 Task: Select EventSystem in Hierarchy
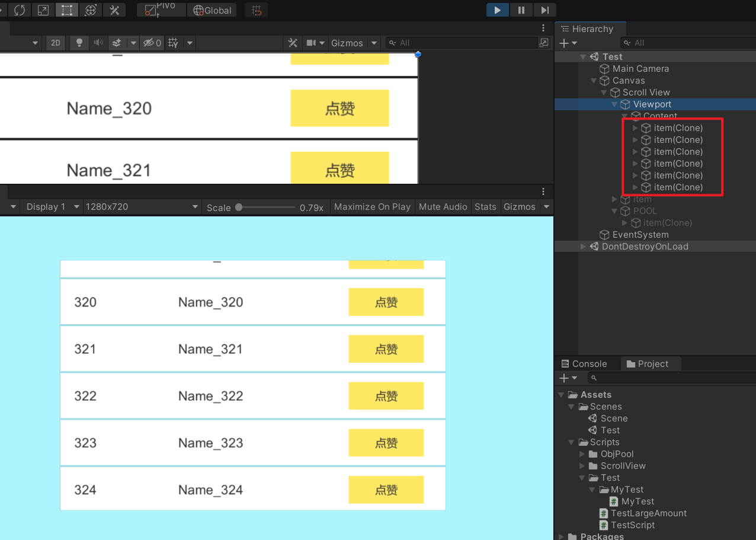[640, 235]
